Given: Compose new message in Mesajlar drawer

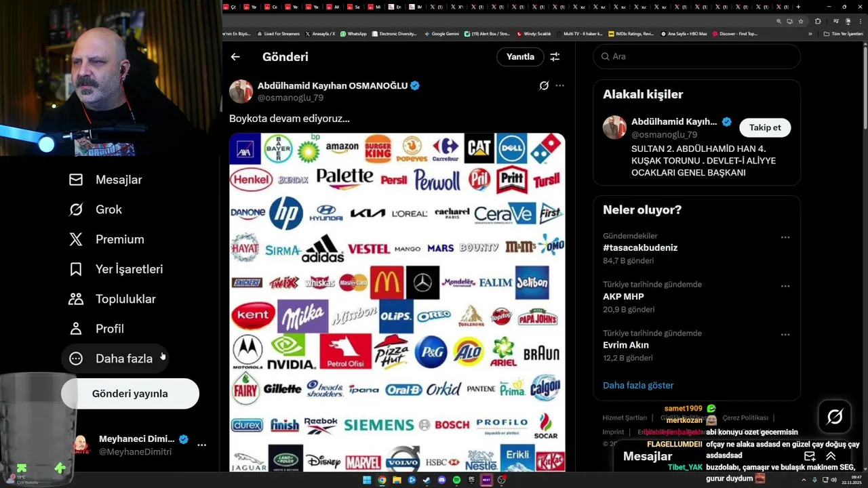Looking at the screenshot, I should pyautogui.click(x=810, y=456).
